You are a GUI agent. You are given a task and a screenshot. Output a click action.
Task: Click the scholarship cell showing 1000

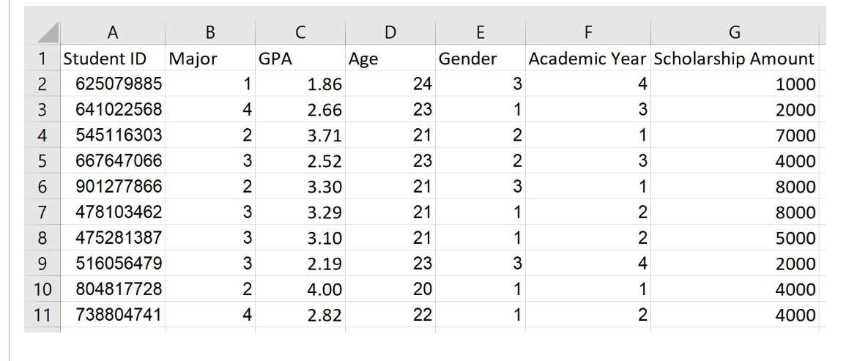pyautogui.click(x=734, y=83)
